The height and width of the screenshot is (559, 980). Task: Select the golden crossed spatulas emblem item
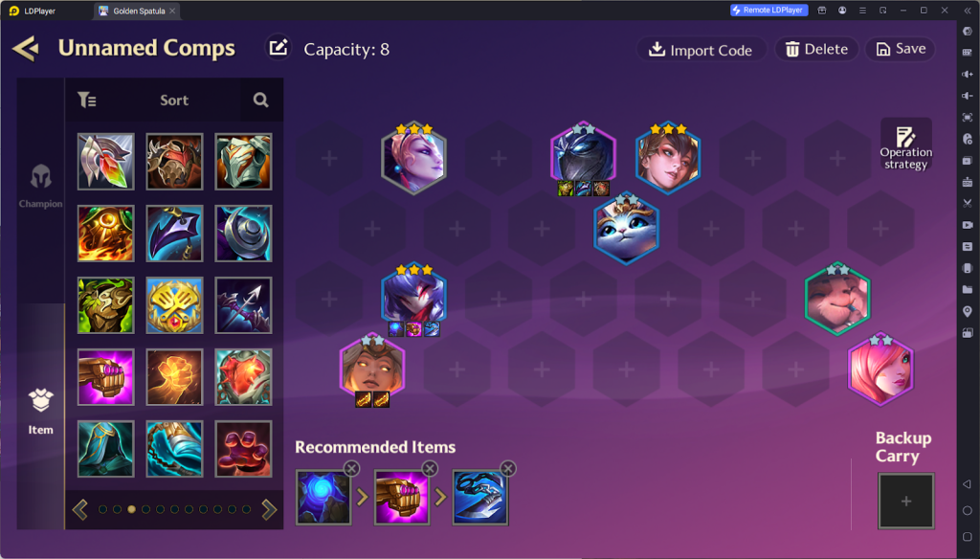(174, 305)
